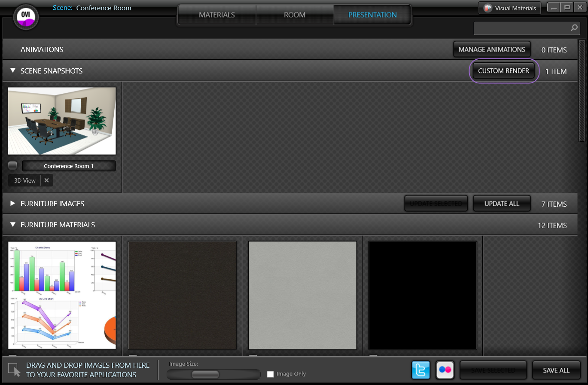This screenshot has width=588, height=385.
Task: Click the Update All button
Action: 502,204
